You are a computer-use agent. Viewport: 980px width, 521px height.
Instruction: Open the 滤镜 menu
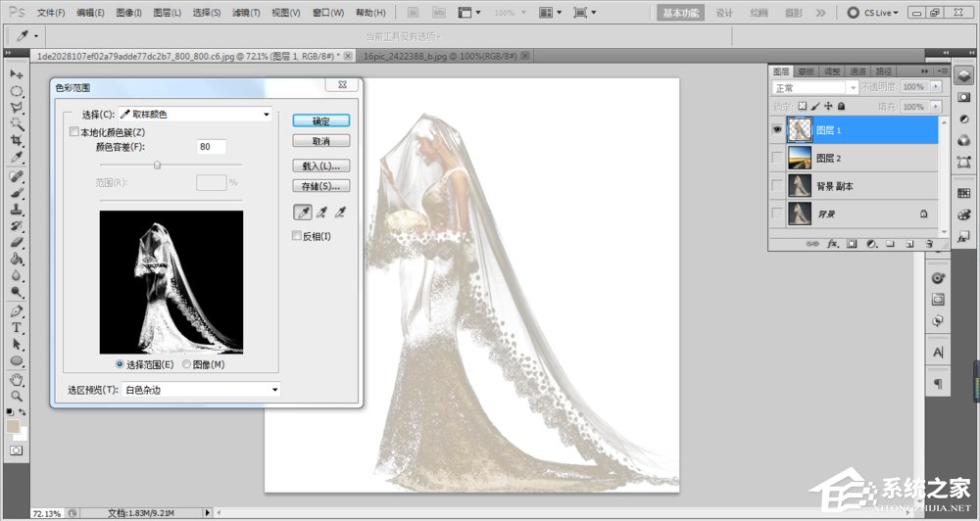(x=246, y=13)
